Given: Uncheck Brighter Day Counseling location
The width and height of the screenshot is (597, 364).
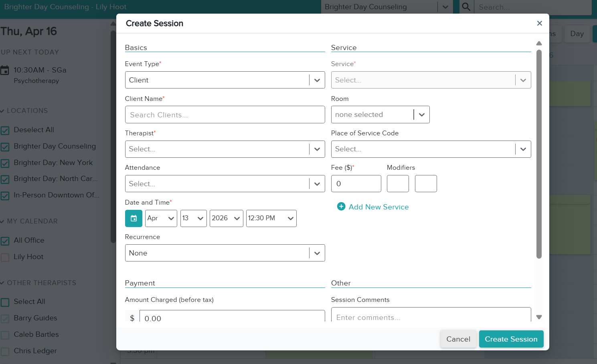Looking at the screenshot, I should point(5,147).
